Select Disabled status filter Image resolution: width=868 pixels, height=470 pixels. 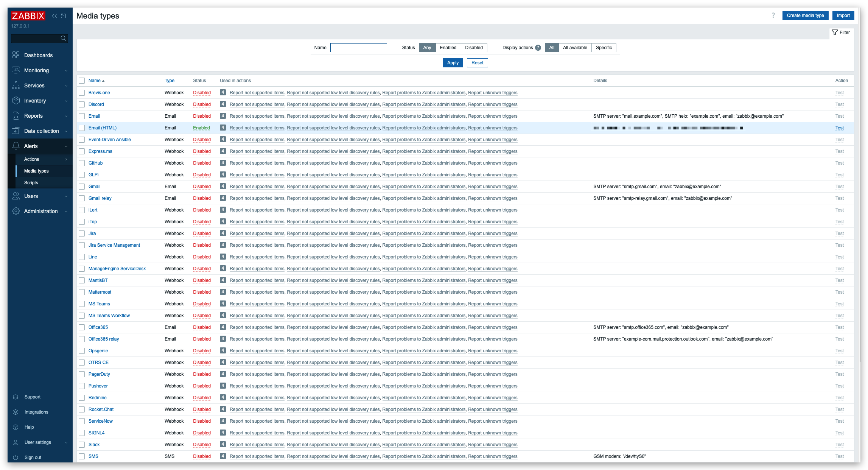pos(474,48)
